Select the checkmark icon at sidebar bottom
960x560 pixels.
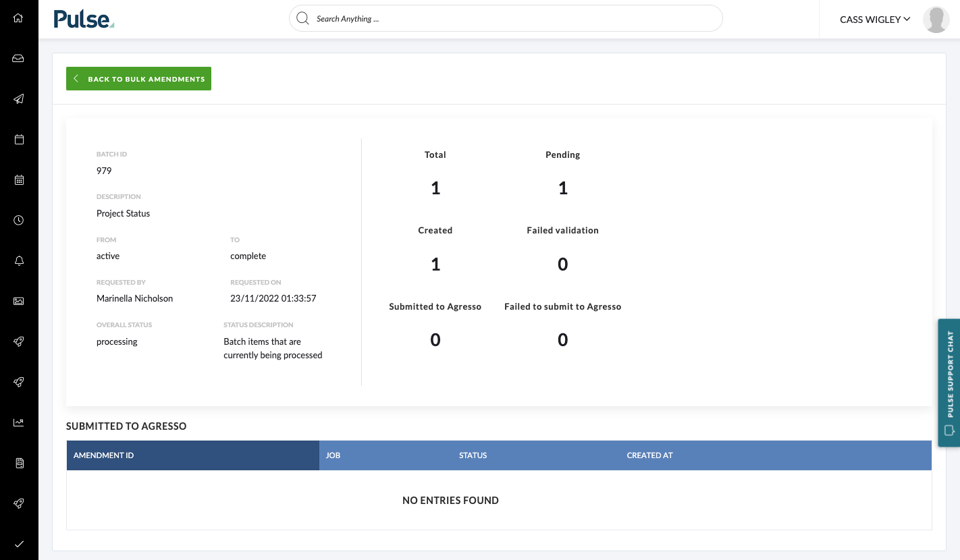tap(19, 544)
